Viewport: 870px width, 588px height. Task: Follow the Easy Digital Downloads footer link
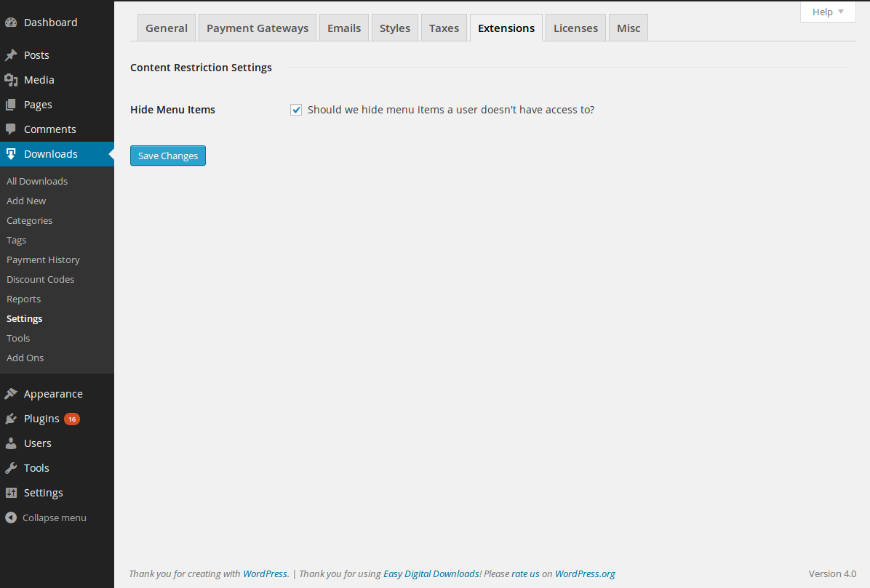click(x=431, y=573)
